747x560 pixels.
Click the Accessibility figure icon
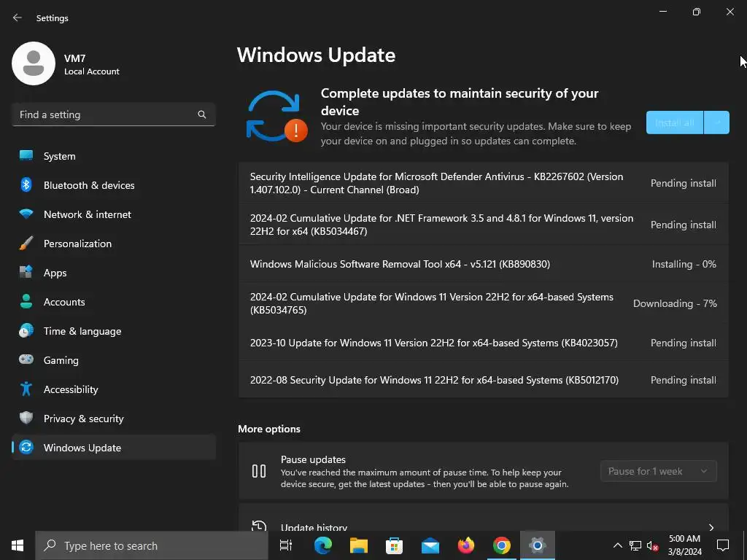[26, 389]
